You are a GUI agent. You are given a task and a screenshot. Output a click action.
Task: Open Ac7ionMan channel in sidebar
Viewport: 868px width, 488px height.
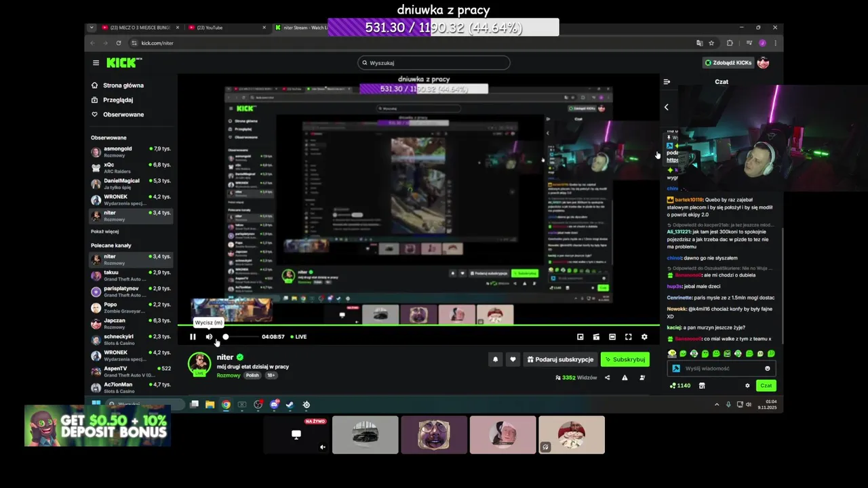coord(130,388)
